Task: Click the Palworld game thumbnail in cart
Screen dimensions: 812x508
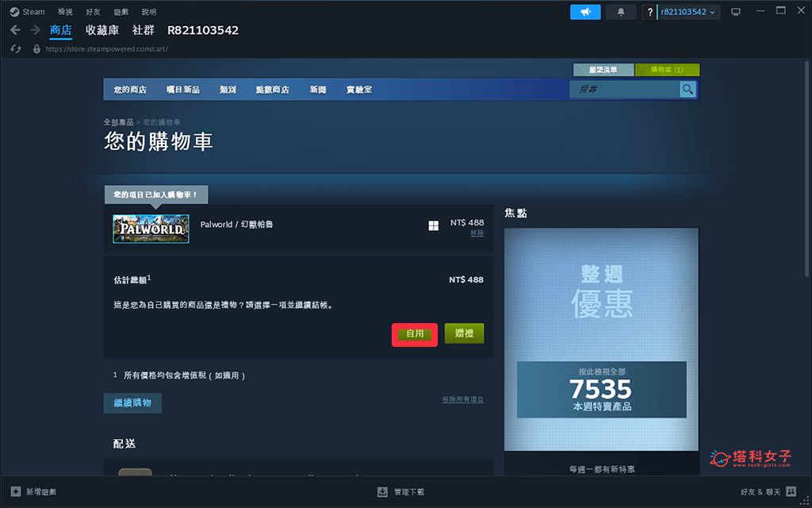Action: 151,229
